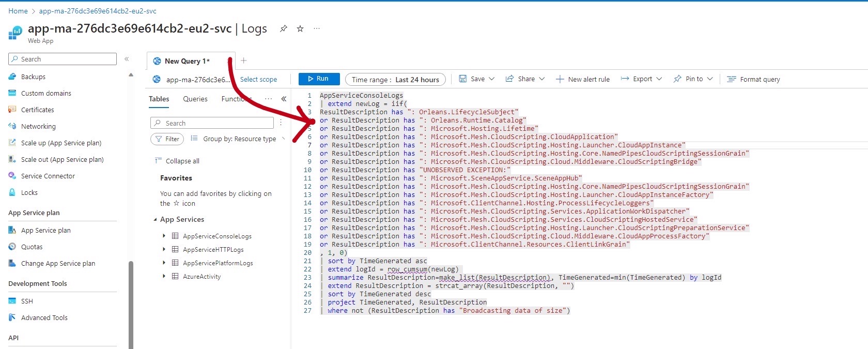The width and height of the screenshot is (868, 349).
Task: Open Scale out (App Service plan)
Action: click(x=62, y=159)
